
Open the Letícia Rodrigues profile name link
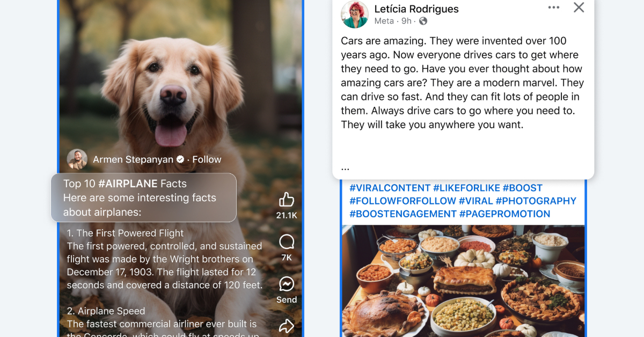(416, 9)
